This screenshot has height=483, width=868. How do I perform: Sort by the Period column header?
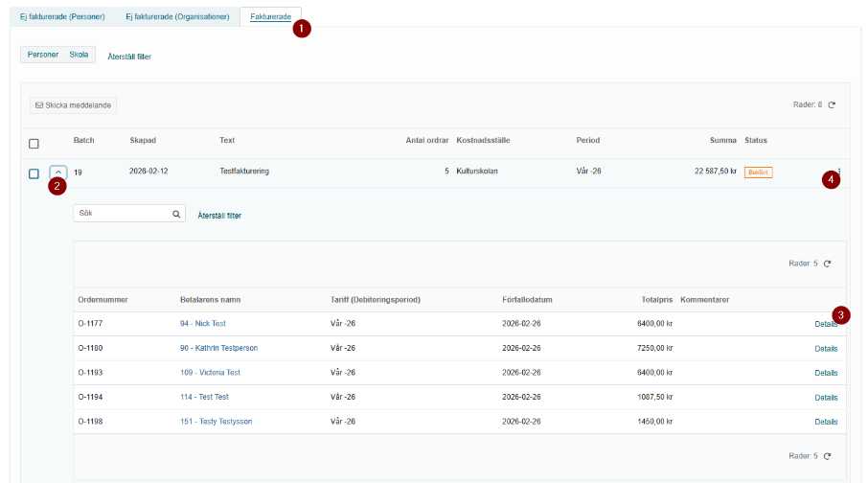coord(588,140)
